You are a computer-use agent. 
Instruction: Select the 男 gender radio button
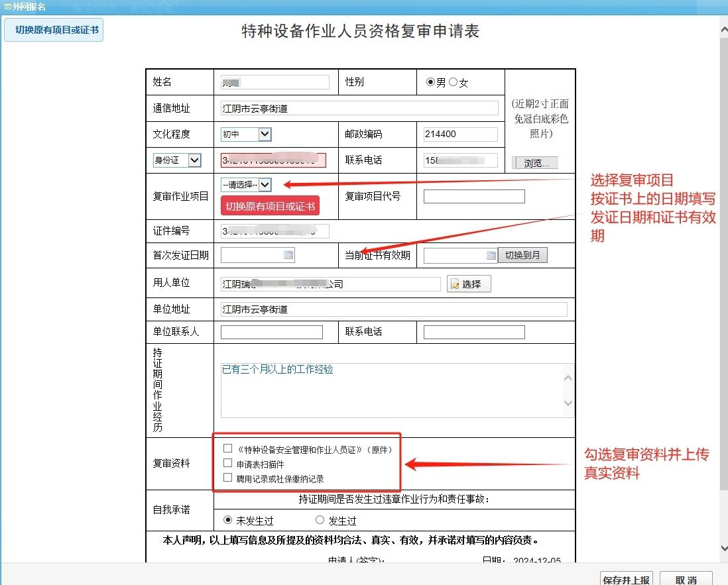coord(430,82)
